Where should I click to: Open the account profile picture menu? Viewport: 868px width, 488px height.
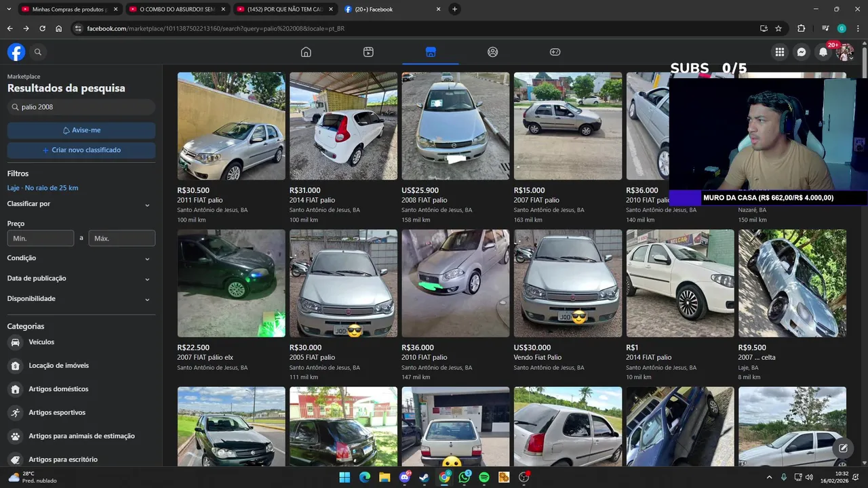point(844,52)
